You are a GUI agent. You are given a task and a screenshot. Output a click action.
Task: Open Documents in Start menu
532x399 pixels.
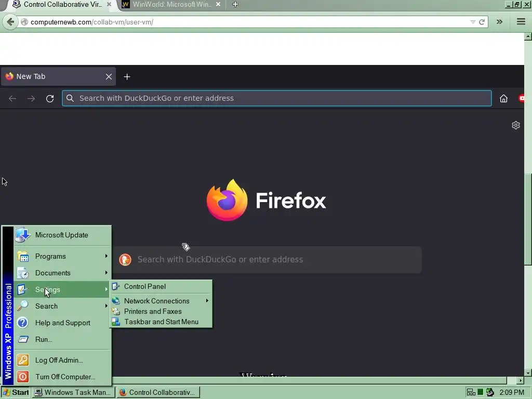coord(62,273)
